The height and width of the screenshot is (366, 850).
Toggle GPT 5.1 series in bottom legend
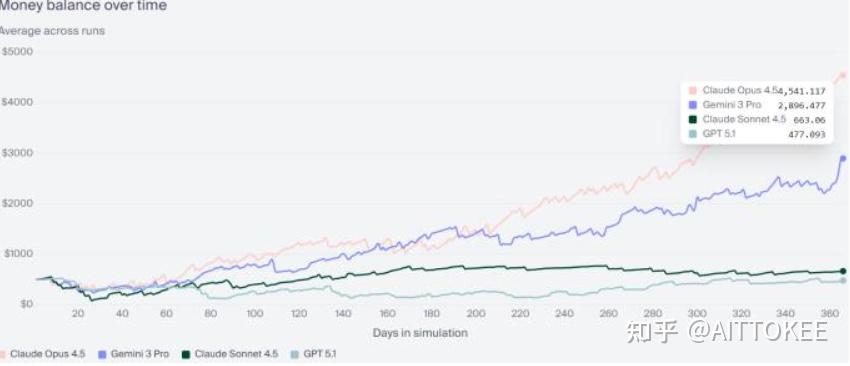313,354
